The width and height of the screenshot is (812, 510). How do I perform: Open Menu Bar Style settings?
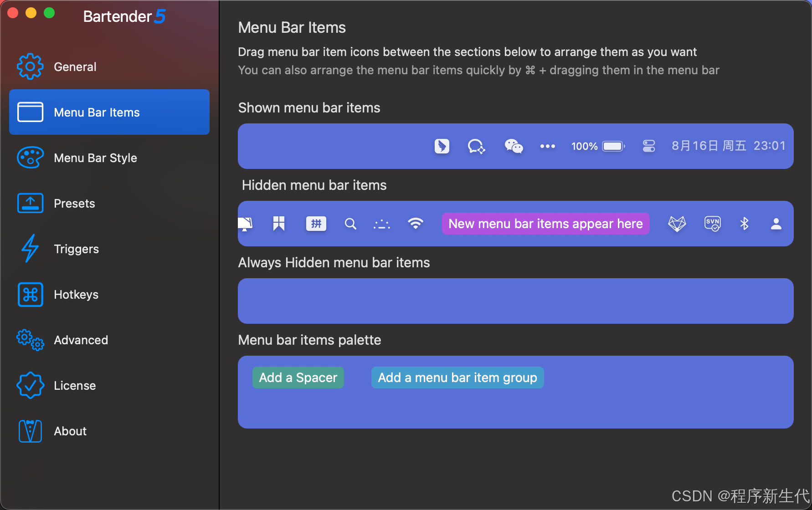tap(109, 158)
